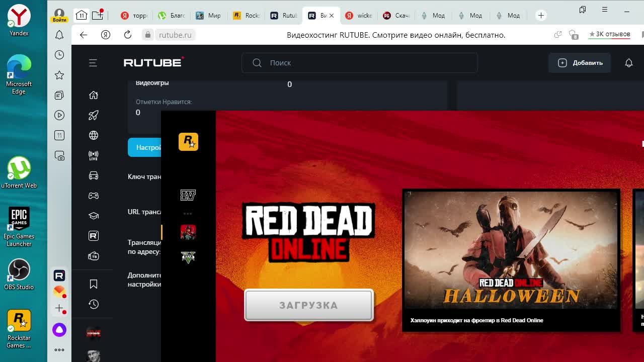This screenshot has width=644, height=362.
Task: Open the first subscribed channel avatar in the Rutube sidebar
Action: [x=94, y=333]
